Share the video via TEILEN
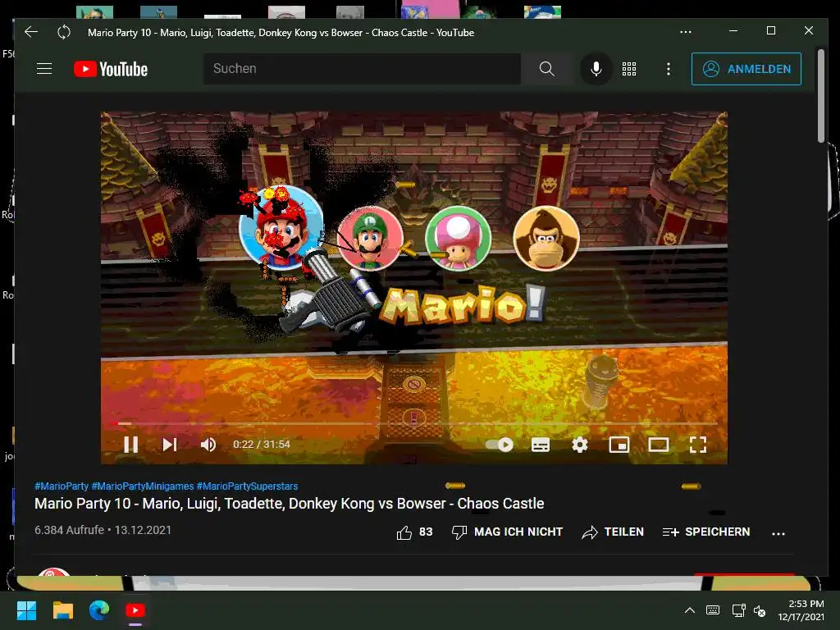This screenshot has height=630, width=840. pyautogui.click(x=613, y=532)
